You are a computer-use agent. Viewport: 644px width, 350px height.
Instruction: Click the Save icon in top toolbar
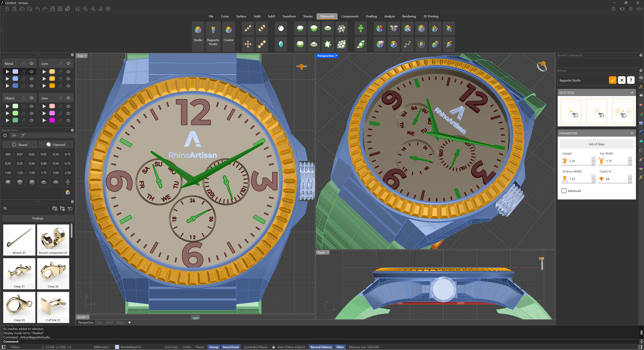52,9
